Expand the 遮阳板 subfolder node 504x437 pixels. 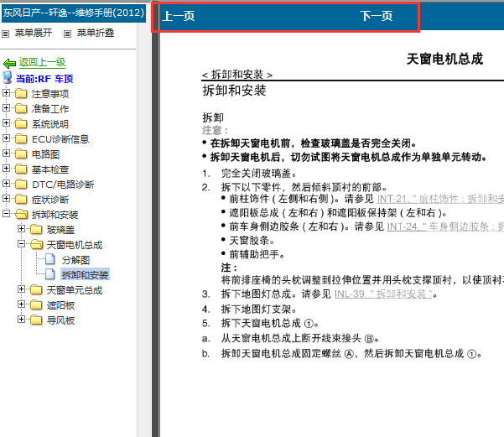click(x=21, y=304)
